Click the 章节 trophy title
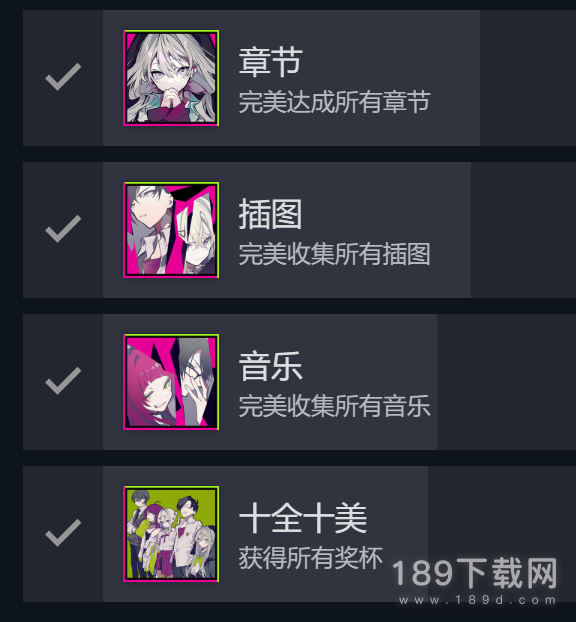The image size is (576, 622). click(271, 62)
